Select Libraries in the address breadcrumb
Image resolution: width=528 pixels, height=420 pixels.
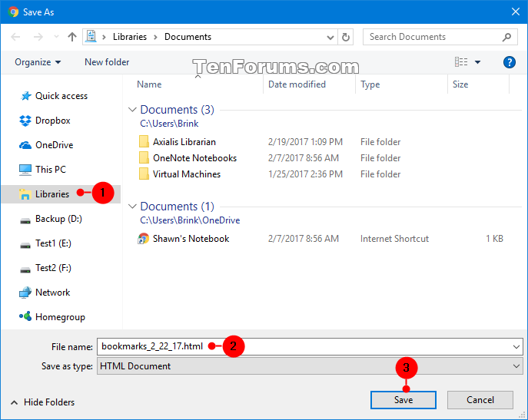130,37
